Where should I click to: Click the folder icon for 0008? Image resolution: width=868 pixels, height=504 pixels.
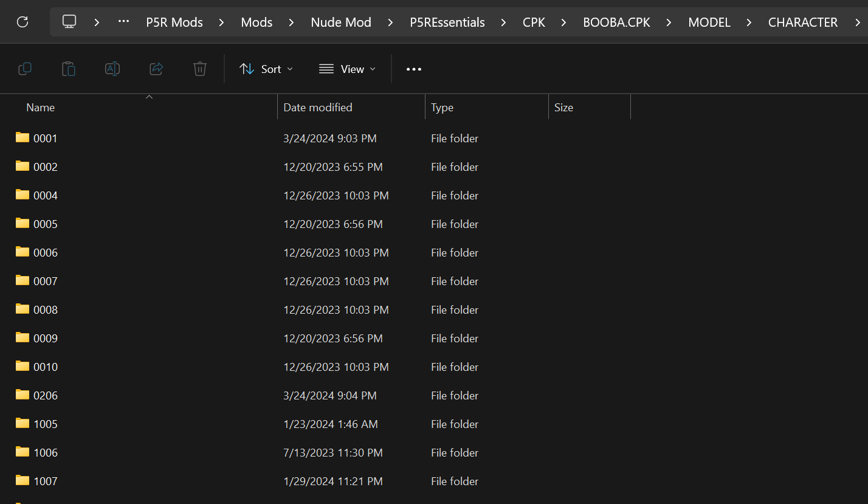22,309
